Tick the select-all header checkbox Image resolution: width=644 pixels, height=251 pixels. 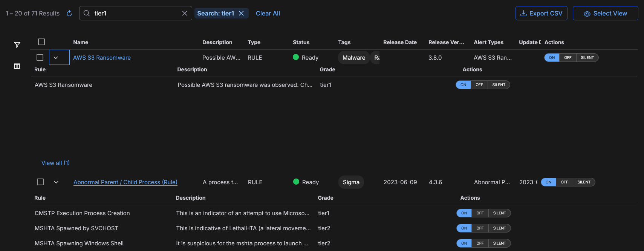41,42
